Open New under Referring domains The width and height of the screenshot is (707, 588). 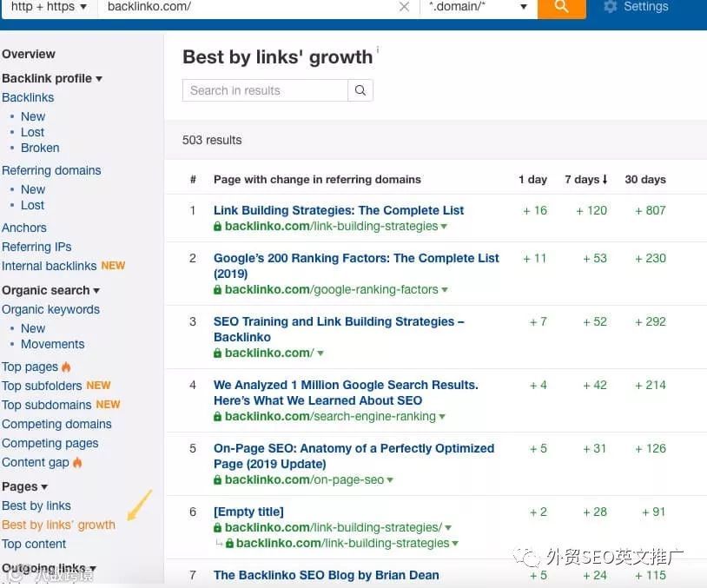tap(33, 189)
